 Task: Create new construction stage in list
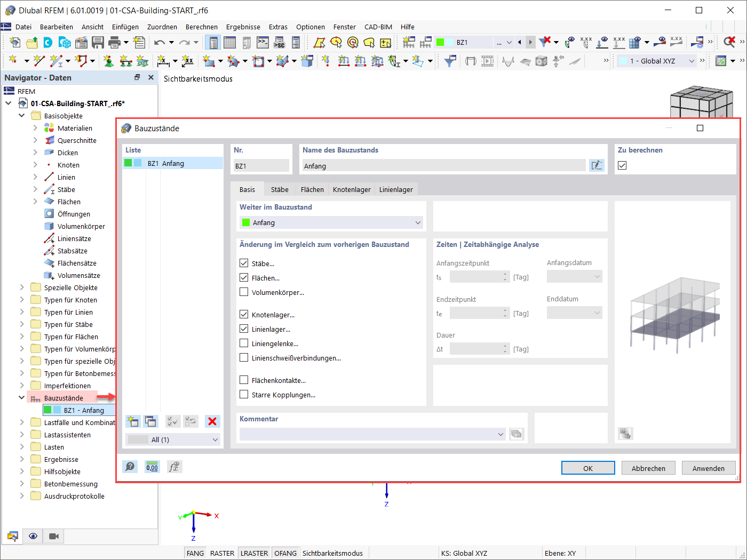point(133,421)
